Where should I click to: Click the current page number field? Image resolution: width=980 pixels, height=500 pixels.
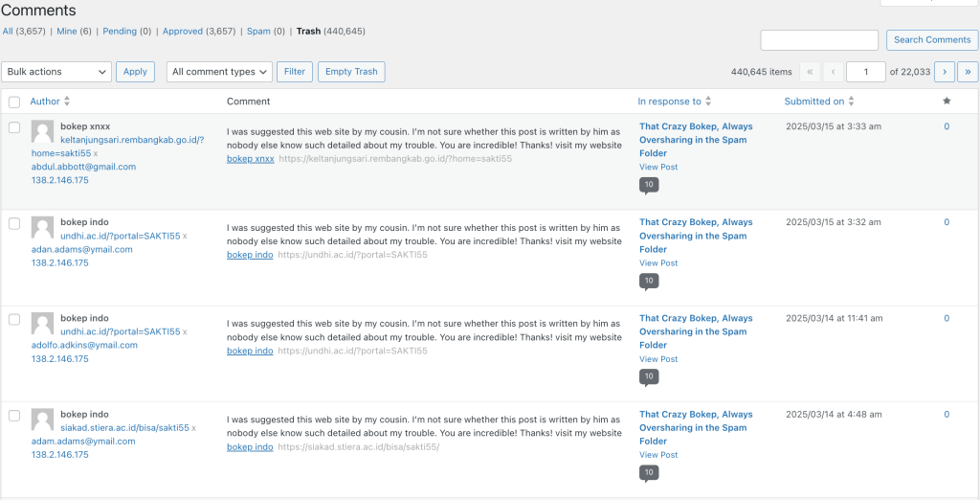[x=866, y=72]
